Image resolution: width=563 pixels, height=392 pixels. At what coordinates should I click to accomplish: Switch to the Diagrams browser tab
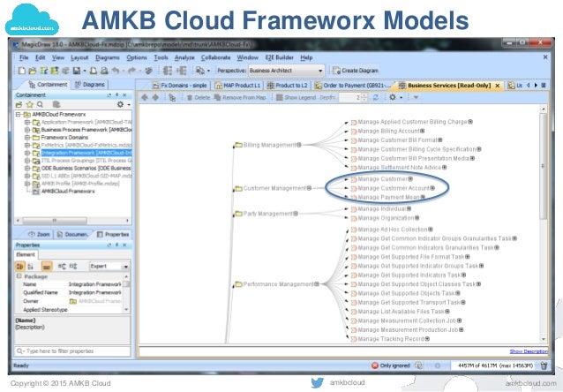(90, 85)
